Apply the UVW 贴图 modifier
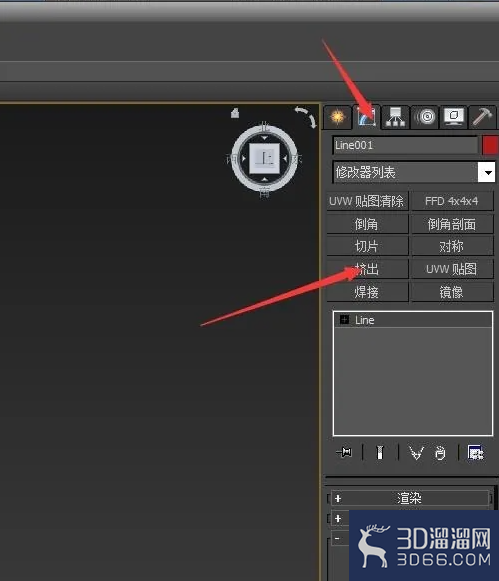The image size is (499, 581). (452, 269)
